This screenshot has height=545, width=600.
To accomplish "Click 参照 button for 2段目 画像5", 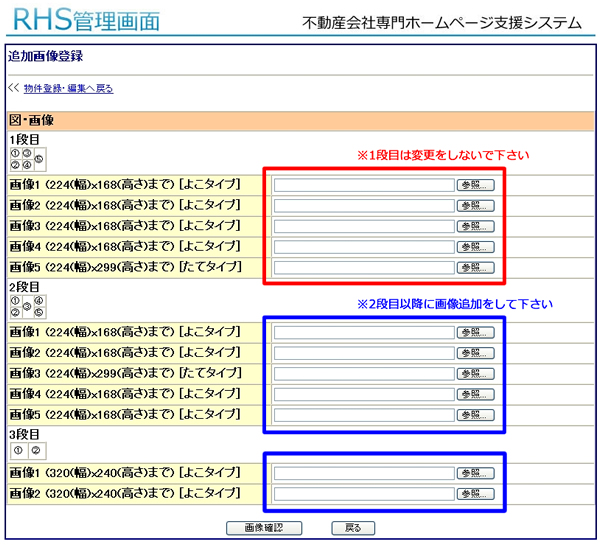I will [x=476, y=415].
